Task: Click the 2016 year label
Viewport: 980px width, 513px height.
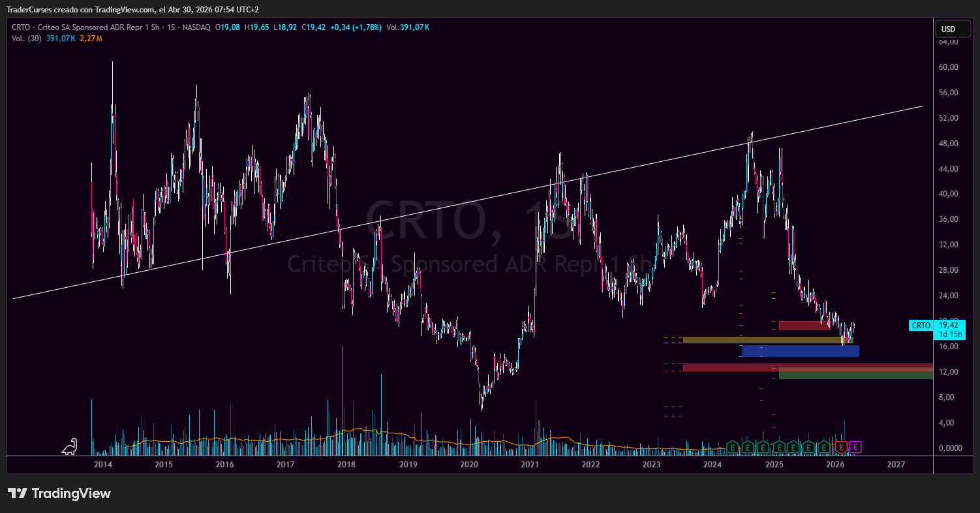Action: pos(224,465)
